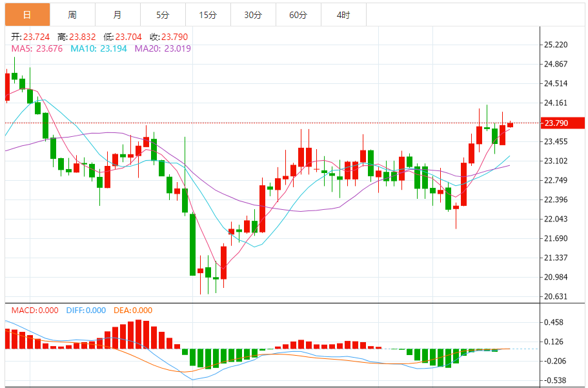This screenshot has height=388, width=588.
Task: Click the 24.514 price axis label
Action: point(556,83)
